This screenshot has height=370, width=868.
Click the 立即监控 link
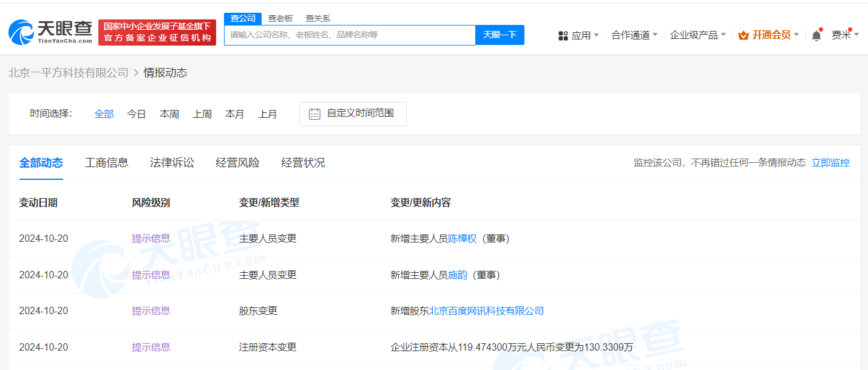[x=831, y=162]
